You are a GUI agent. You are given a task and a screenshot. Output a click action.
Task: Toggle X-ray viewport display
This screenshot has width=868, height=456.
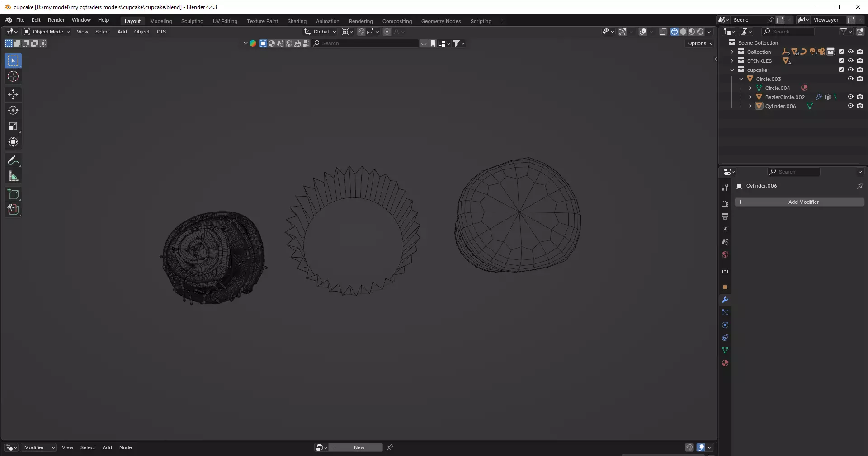click(x=663, y=32)
